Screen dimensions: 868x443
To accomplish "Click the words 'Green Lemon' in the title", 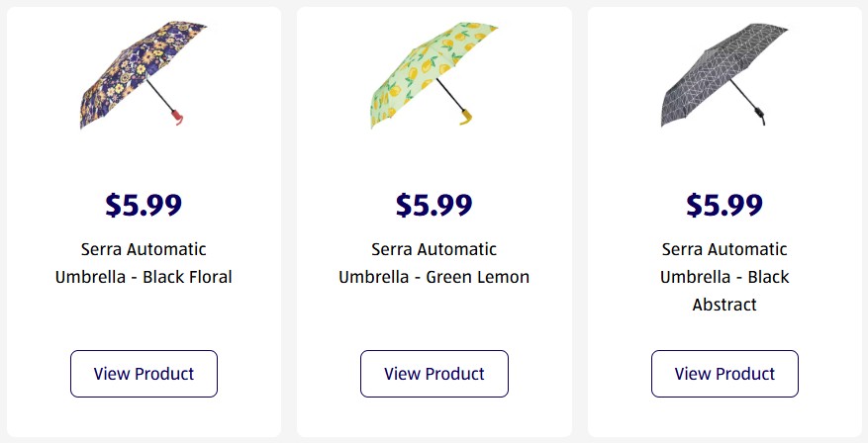I will (478, 277).
